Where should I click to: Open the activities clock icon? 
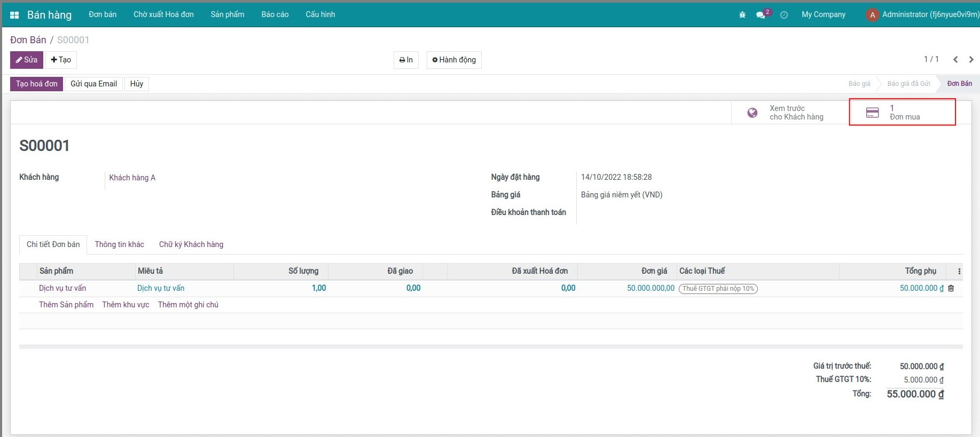[x=784, y=15]
